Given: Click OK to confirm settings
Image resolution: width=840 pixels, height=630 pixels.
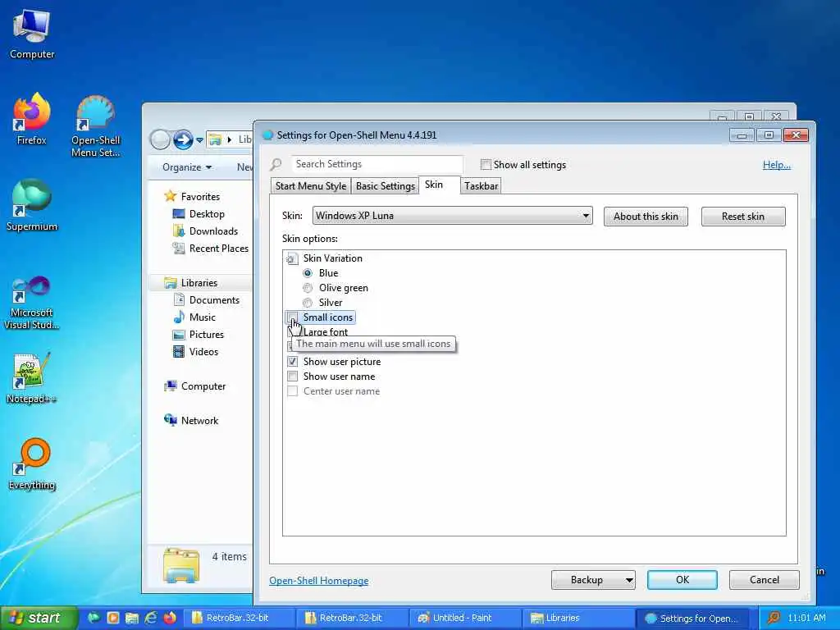Looking at the screenshot, I should click(682, 580).
